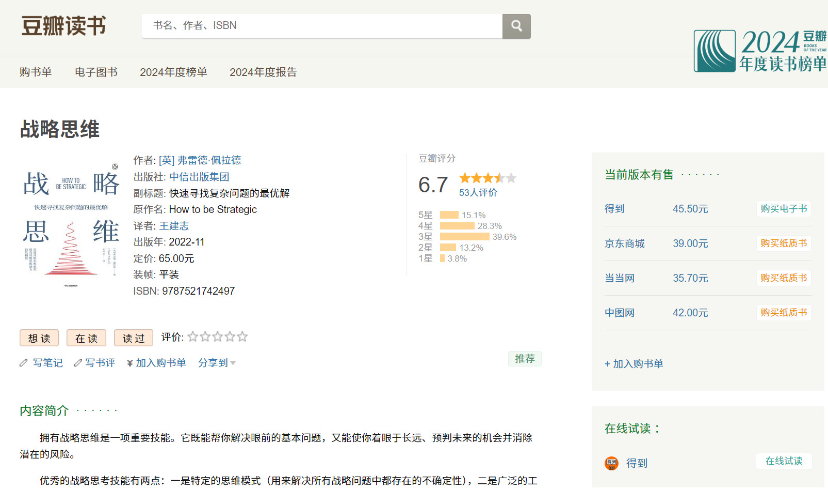Open 电子图书 in the navigation bar

pyautogui.click(x=96, y=72)
